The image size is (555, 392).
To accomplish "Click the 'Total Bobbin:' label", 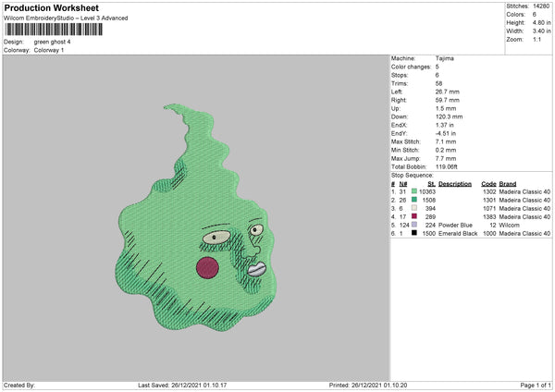I will 409,167.
